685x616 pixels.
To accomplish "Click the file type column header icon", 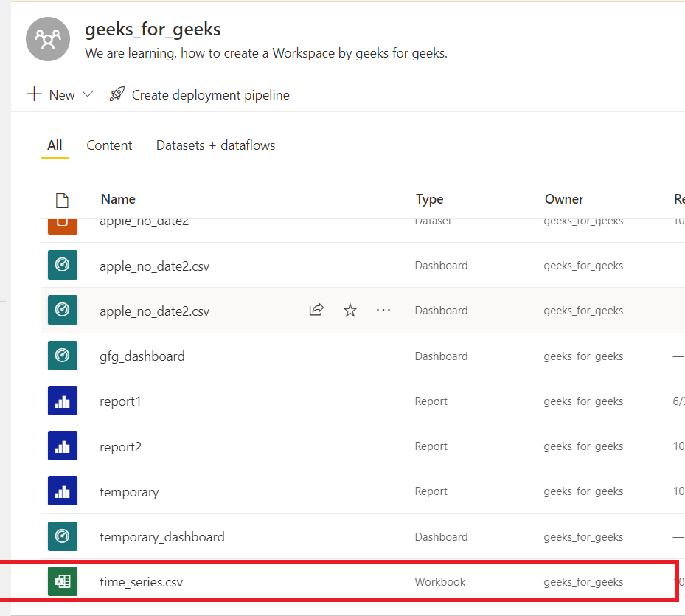I will (63, 200).
